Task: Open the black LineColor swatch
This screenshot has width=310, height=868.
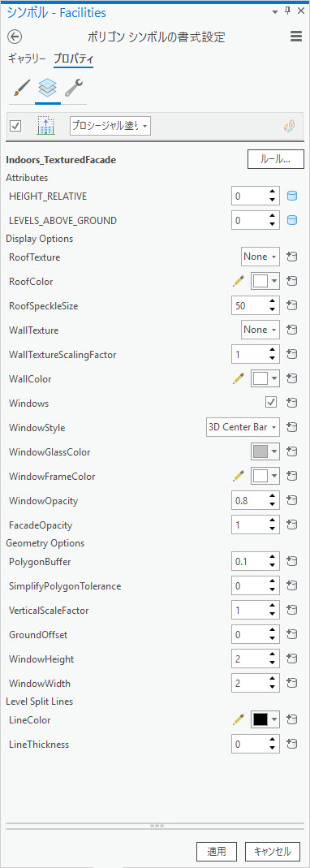Action: 265,719
